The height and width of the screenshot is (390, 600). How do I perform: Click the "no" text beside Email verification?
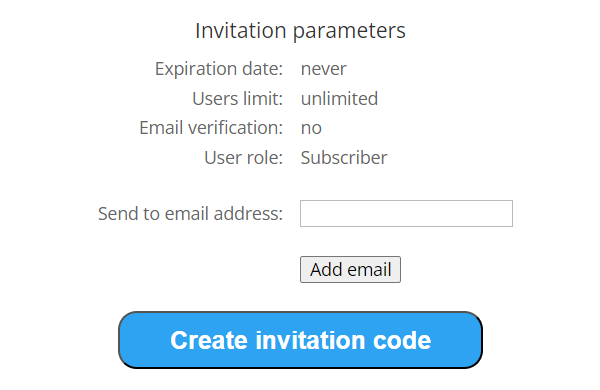click(x=311, y=128)
